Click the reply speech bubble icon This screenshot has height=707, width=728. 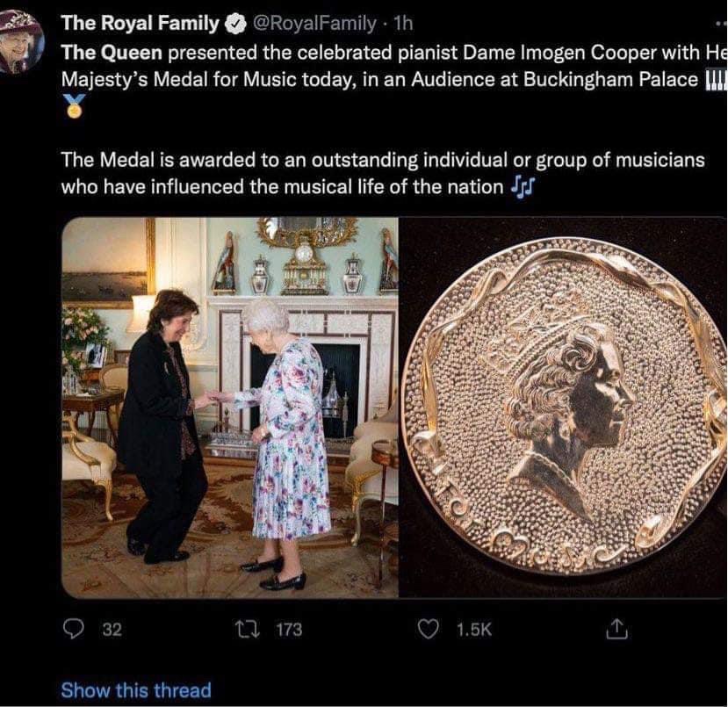tap(73, 629)
